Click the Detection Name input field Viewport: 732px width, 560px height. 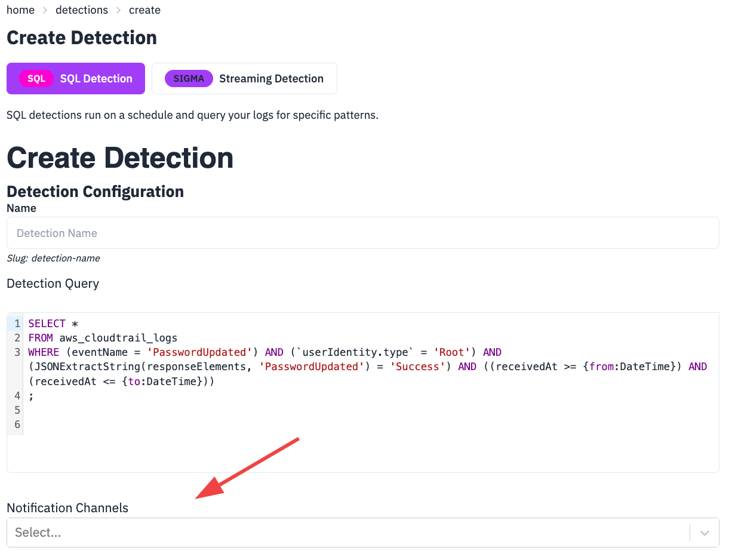click(362, 233)
